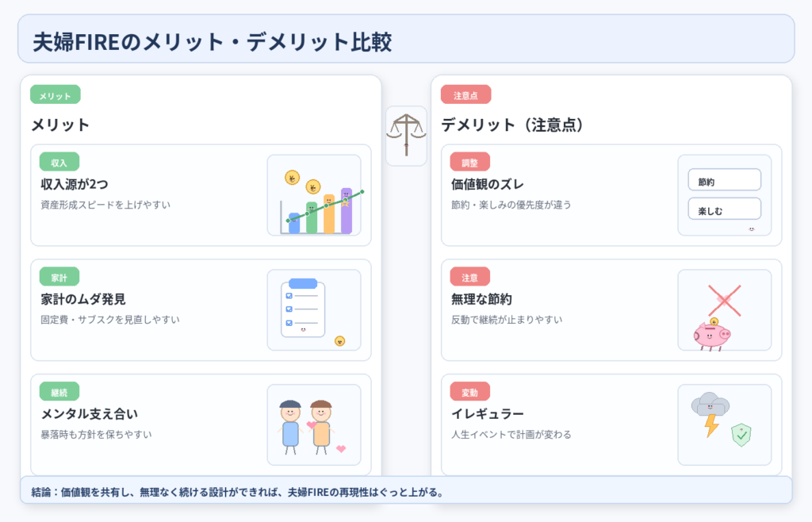Click the green 継続 tag
The height and width of the screenshot is (522, 812).
coord(59,391)
